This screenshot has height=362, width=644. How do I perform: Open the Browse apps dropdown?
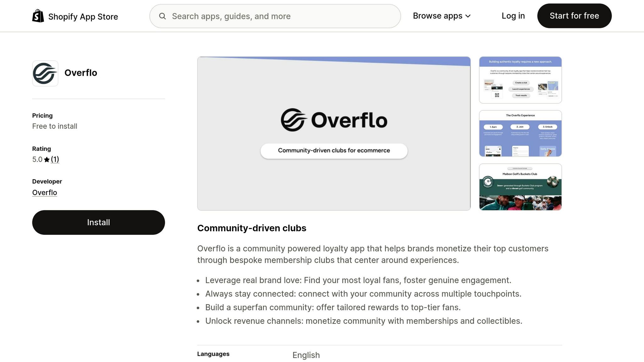coord(441,16)
